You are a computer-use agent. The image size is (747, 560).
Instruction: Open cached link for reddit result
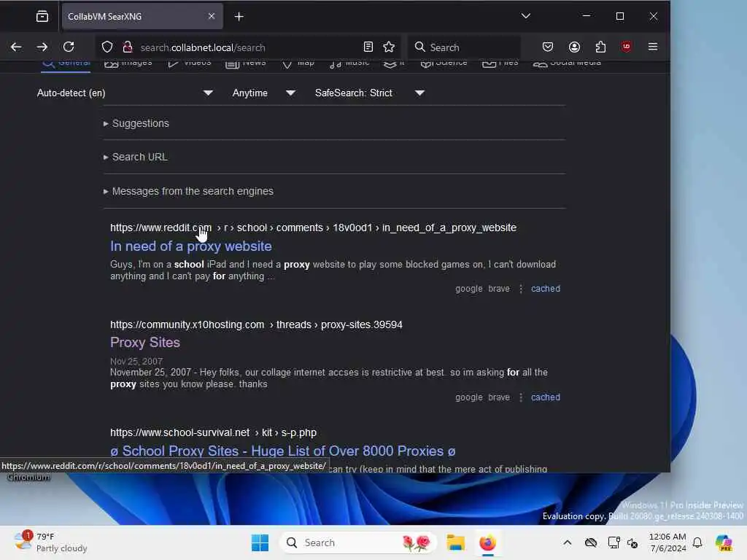pos(546,289)
